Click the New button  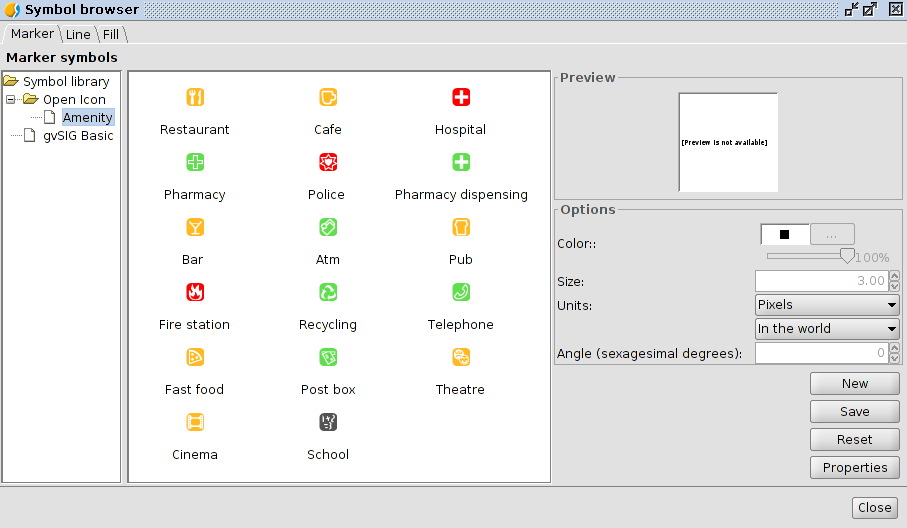855,384
